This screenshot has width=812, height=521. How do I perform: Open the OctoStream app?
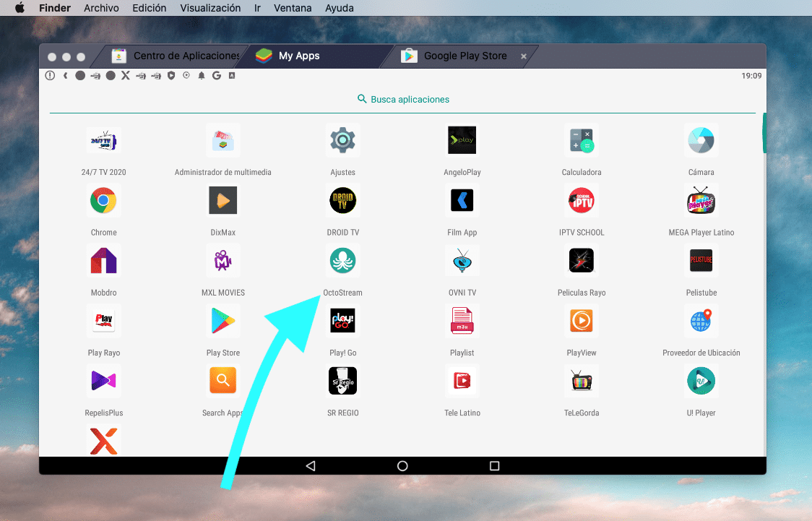(x=342, y=261)
